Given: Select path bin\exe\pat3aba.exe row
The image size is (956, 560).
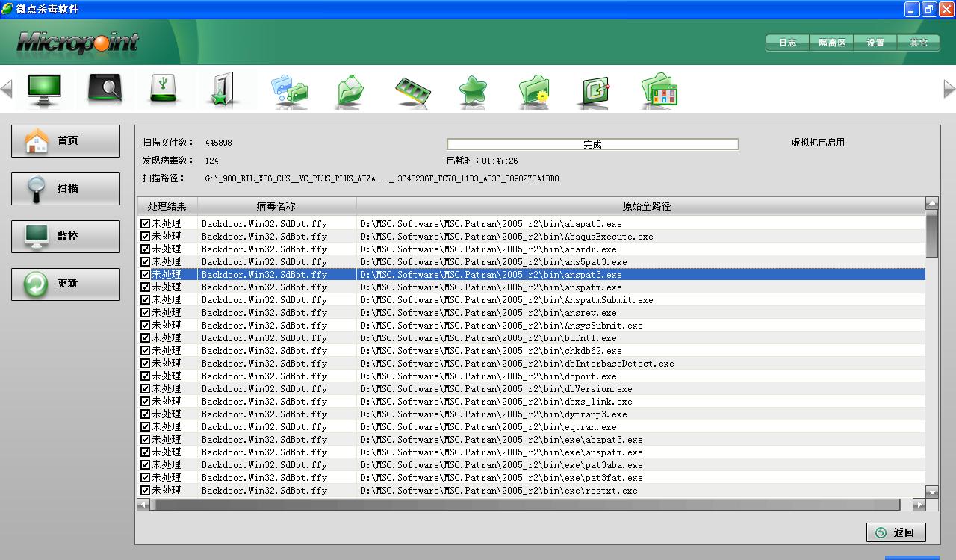Looking at the screenshot, I should 531,464.
